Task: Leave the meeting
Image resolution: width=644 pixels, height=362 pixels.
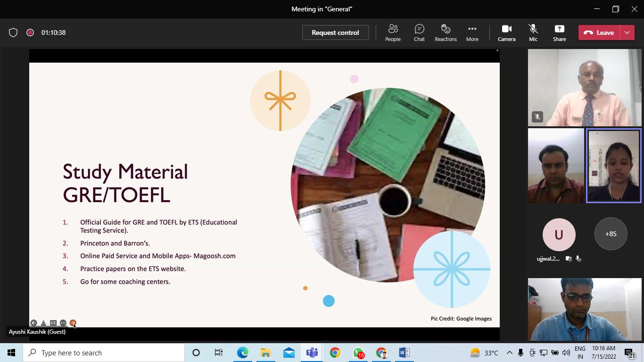Action: [x=599, y=33]
